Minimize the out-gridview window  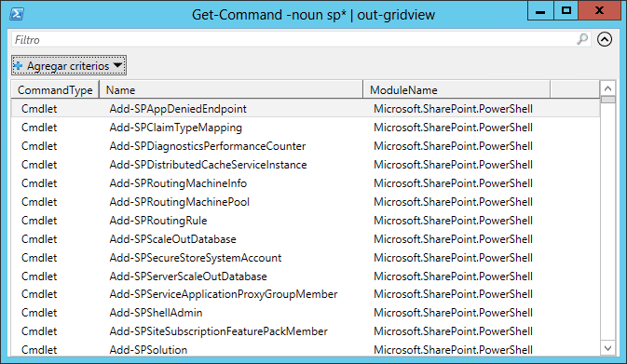540,10
